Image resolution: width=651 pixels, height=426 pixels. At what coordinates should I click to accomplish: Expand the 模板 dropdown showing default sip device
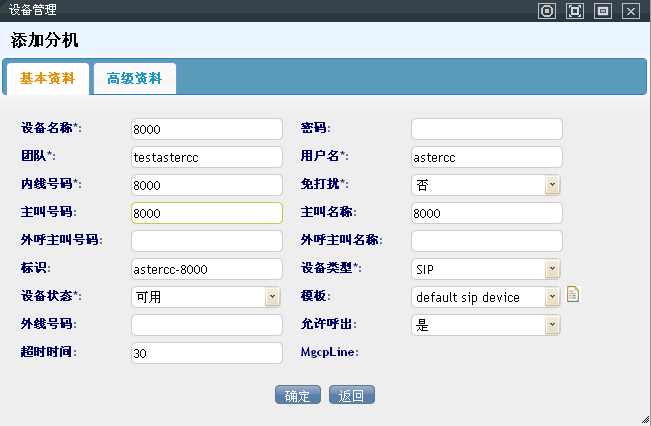tap(552, 297)
